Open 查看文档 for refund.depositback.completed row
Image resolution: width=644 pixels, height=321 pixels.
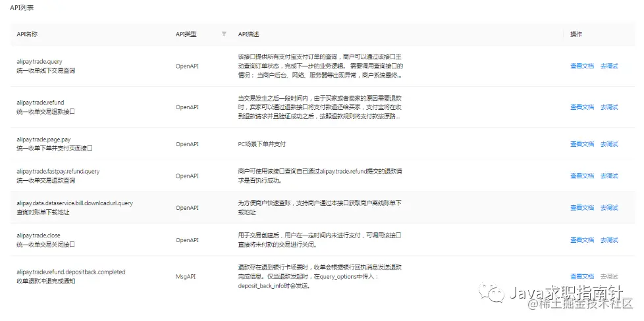pos(582,276)
